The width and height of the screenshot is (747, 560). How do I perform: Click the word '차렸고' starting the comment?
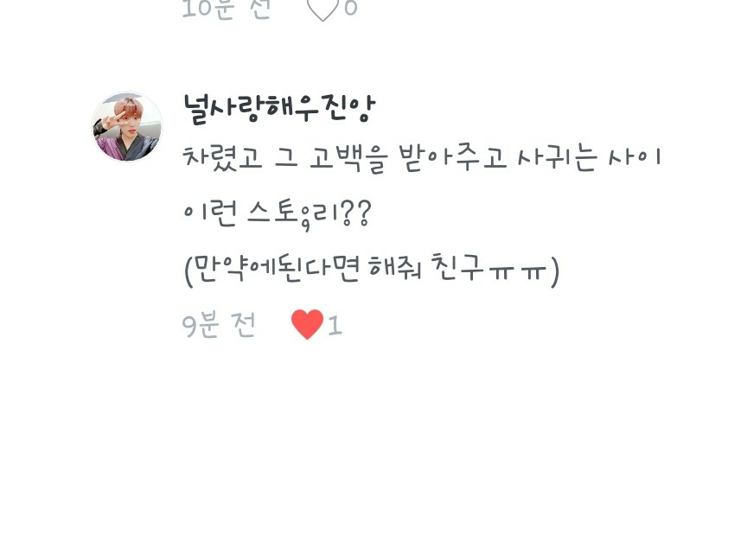tap(223, 157)
